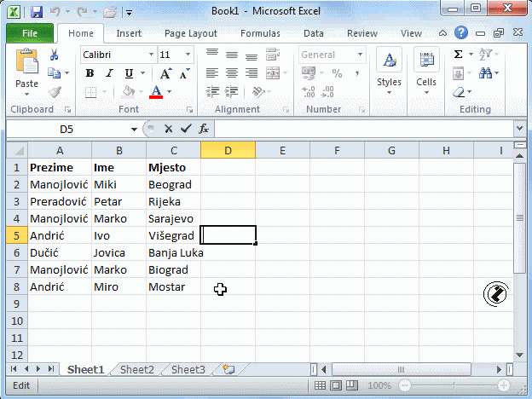Image resolution: width=532 pixels, height=399 pixels.
Task: Switch to the Sheet2 worksheet tab
Action: 136,369
